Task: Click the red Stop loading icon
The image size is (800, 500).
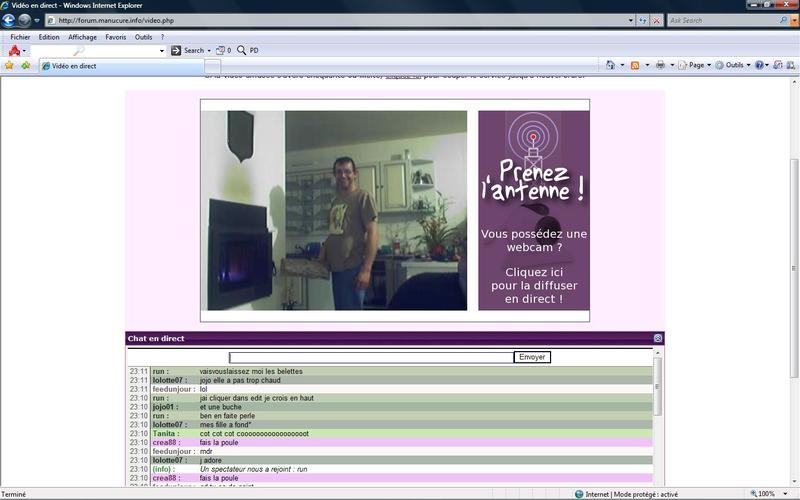Action: pyautogui.click(x=656, y=20)
